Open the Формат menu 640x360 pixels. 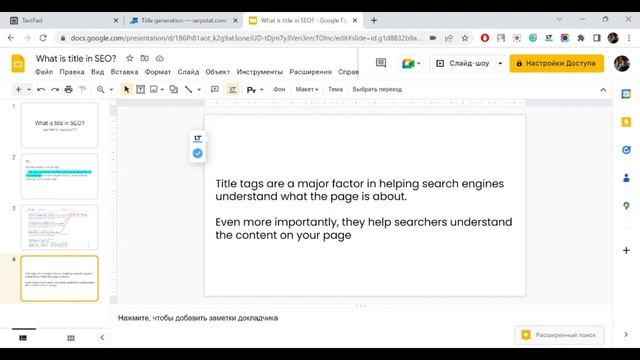tap(158, 72)
